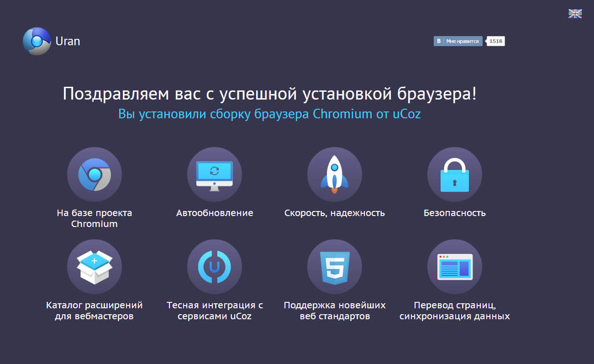Select the uCoz integration circle icon

215,267
